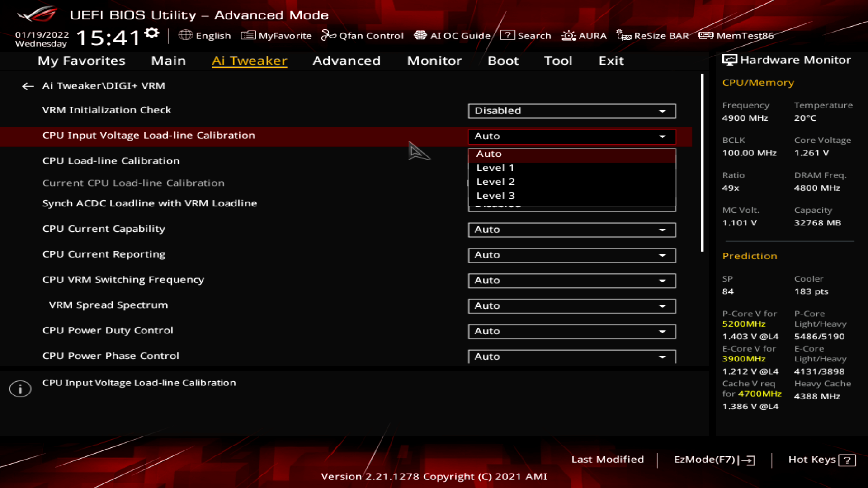Expand CPU Current Capability dropdown
This screenshot has width=868, height=488.
pos(662,229)
